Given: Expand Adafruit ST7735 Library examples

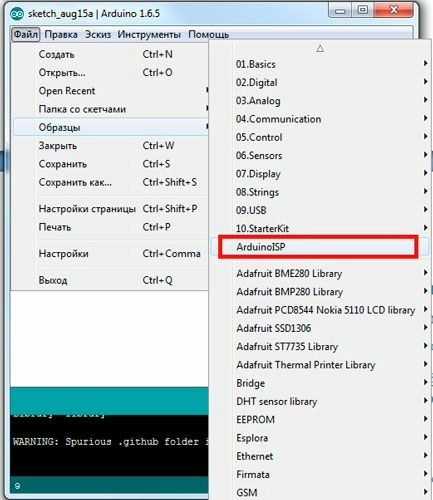Looking at the screenshot, I should coord(320,347).
